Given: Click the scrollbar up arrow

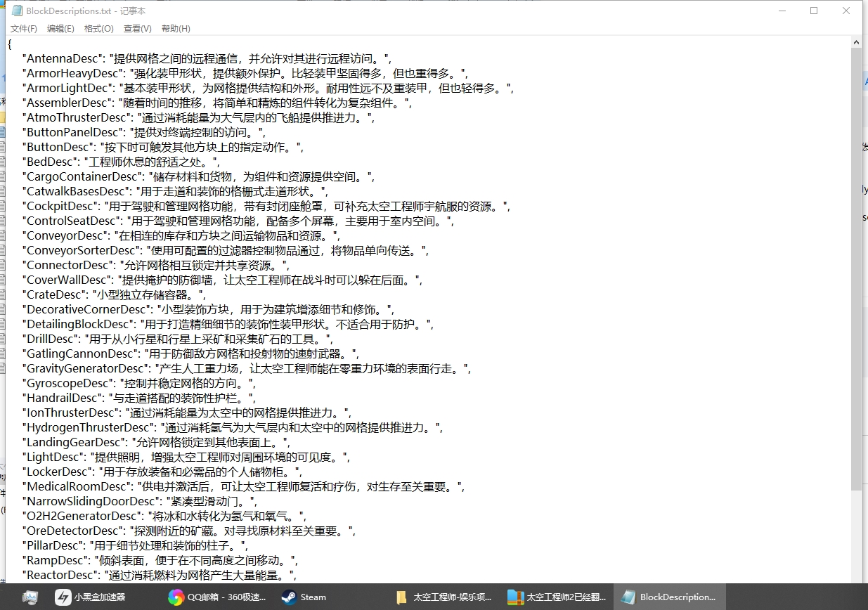Looking at the screenshot, I should 856,42.
